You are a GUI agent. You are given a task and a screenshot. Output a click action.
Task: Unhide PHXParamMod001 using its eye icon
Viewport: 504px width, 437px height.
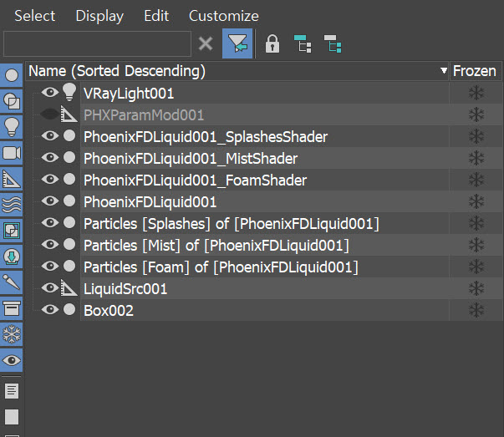point(50,114)
